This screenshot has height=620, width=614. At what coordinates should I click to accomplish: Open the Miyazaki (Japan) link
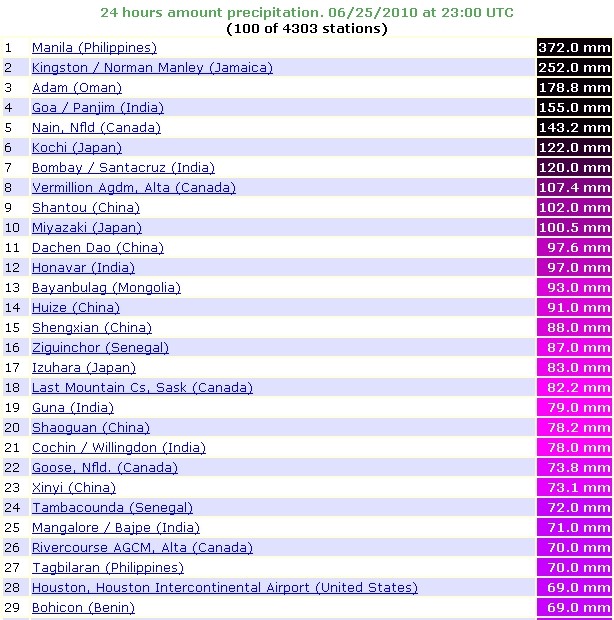[87, 228]
